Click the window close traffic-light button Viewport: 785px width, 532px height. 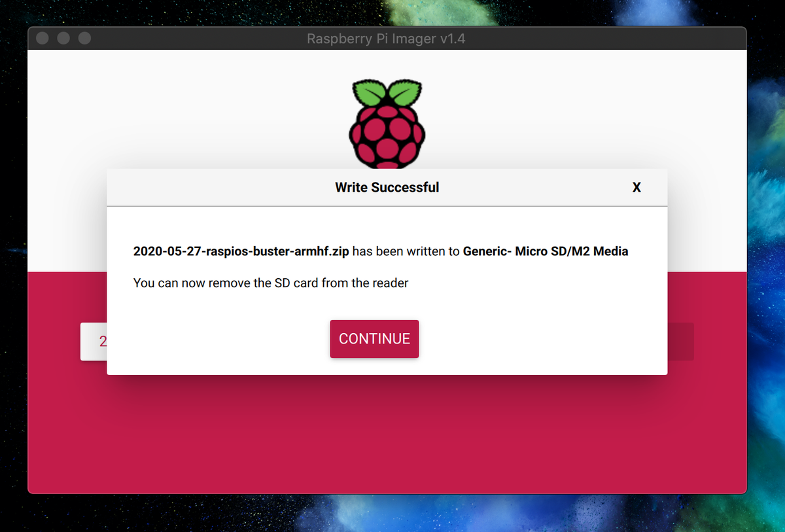click(x=43, y=38)
